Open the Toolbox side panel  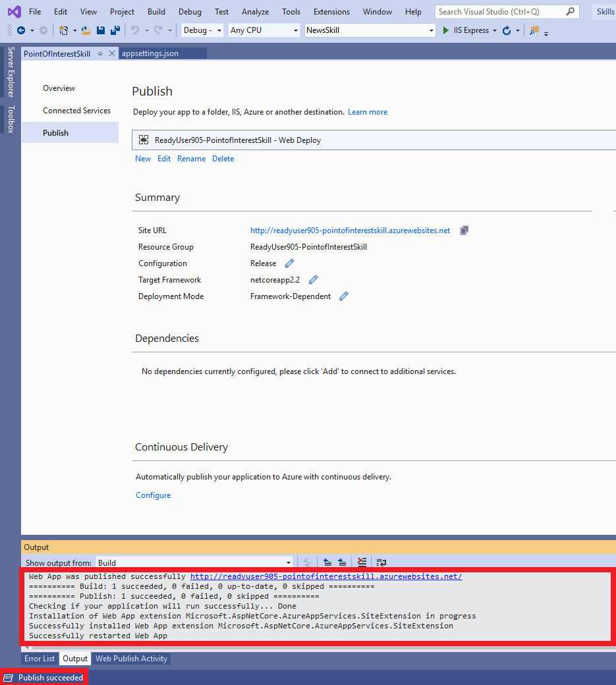11,119
